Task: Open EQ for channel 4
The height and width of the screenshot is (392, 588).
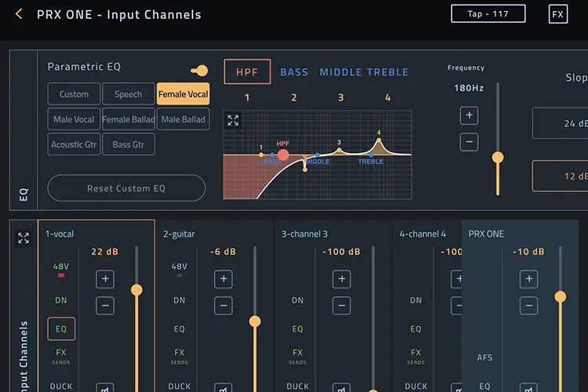Action: point(416,329)
